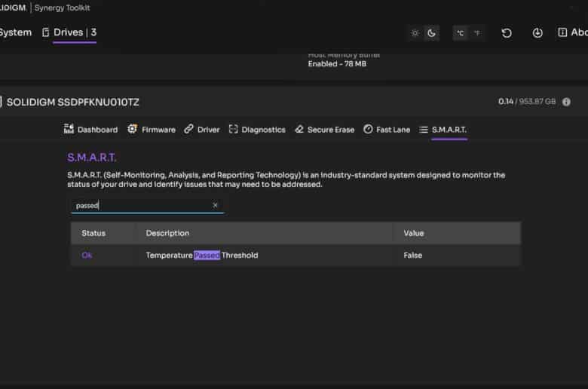Click the Synergy Toolkit title text
Image resolution: width=588 pixels, height=389 pixels.
(x=63, y=8)
